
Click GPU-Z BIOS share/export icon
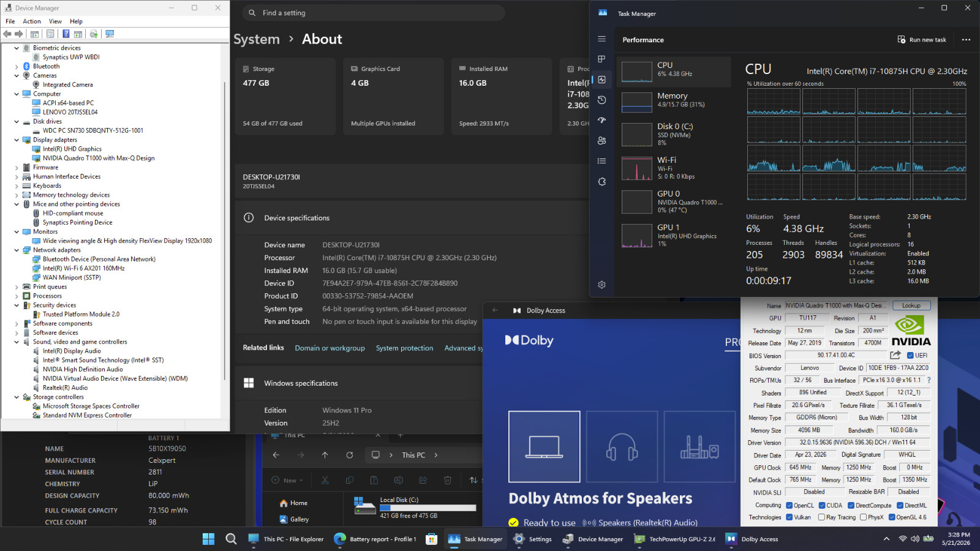(895, 355)
